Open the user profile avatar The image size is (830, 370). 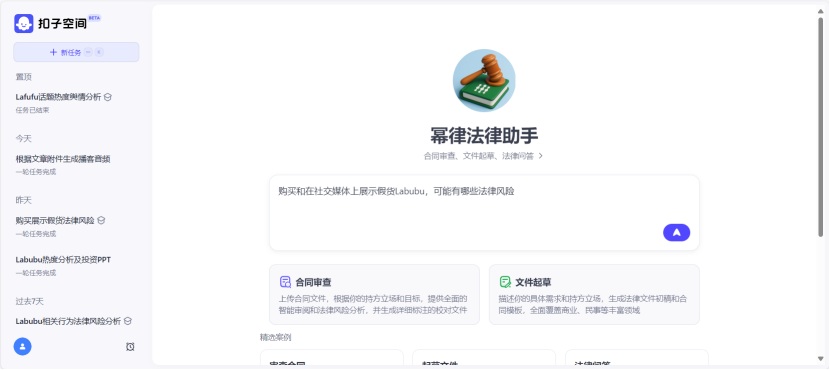coord(23,347)
